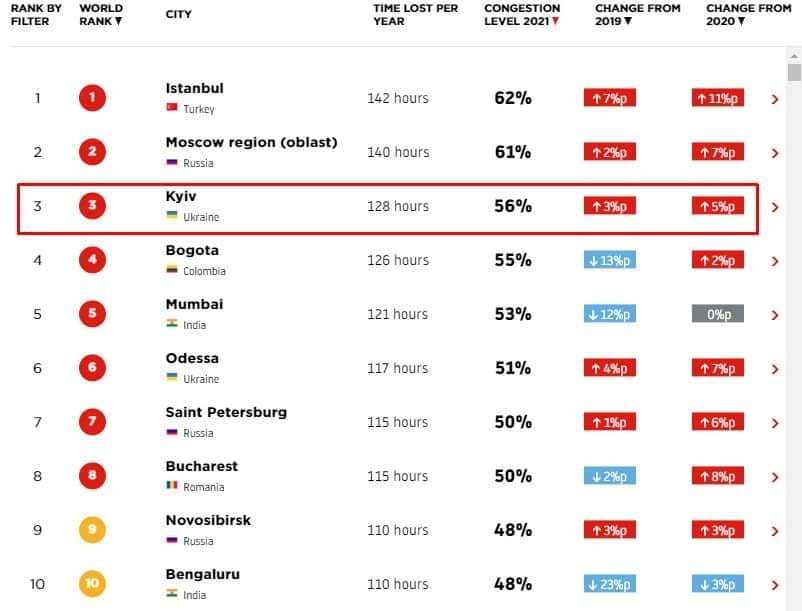The image size is (802, 611).
Task: Expand Istanbul row with right chevron
Action: (775, 99)
